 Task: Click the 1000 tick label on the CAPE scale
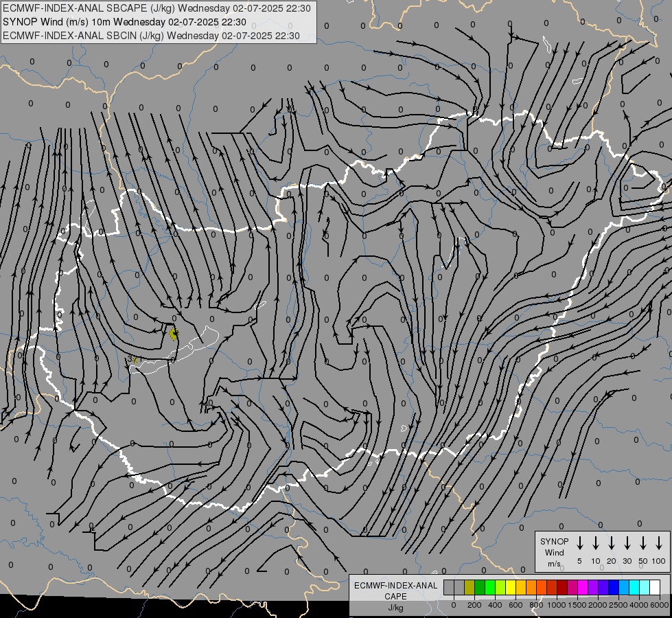point(557,605)
